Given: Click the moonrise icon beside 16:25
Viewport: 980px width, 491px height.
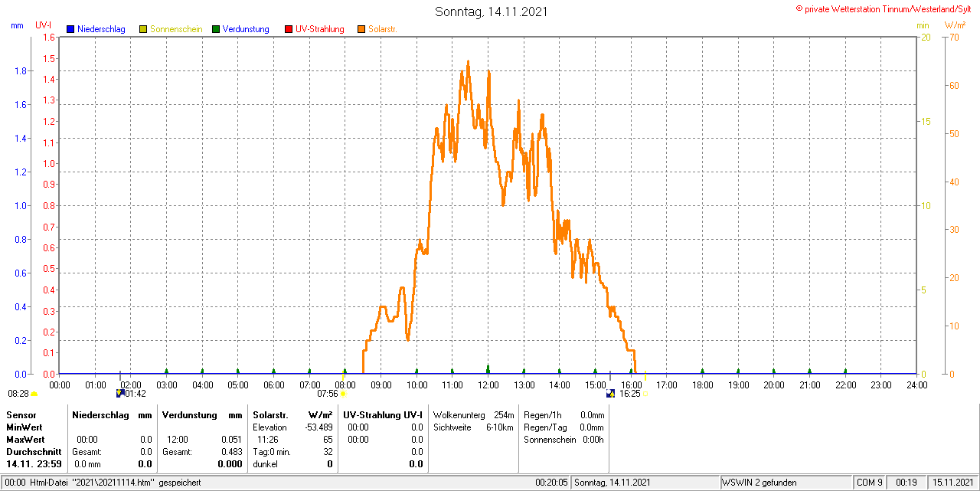Looking at the screenshot, I should tap(610, 393).
